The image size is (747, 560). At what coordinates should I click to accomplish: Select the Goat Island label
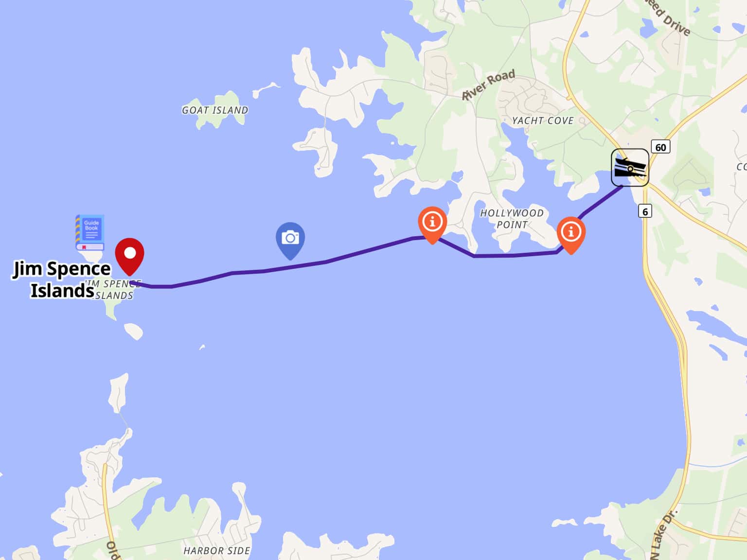pyautogui.click(x=215, y=110)
